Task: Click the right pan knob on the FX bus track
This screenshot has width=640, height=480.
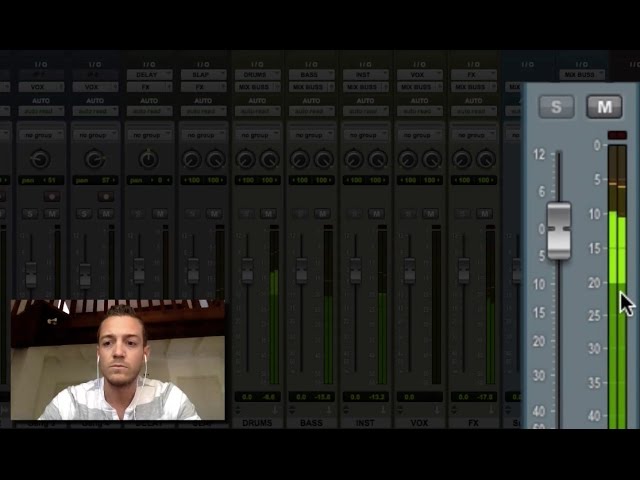Action: [486, 159]
